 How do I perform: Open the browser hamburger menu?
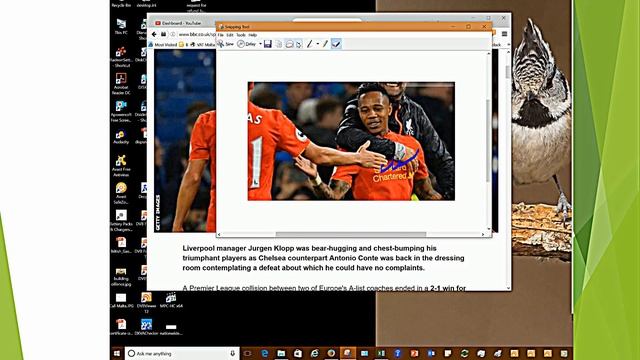click(504, 34)
